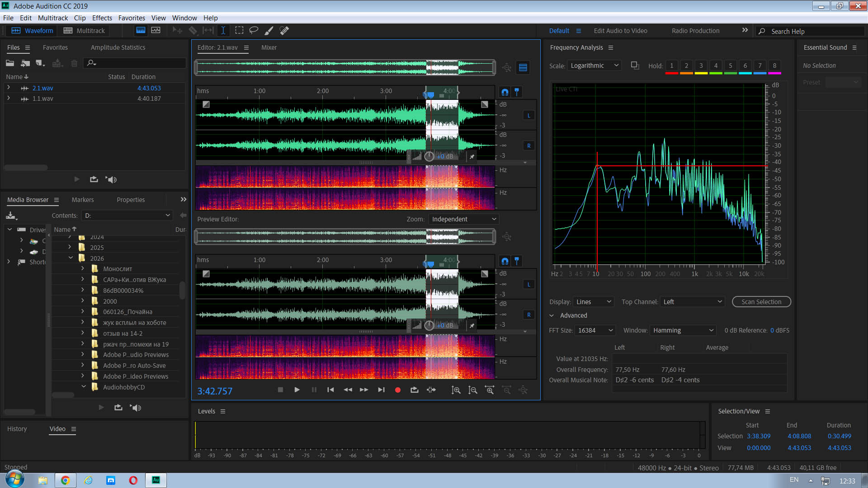Toggle right channel R in upper editor
Viewport: 868px width, 488px height.
pyautogui.click(x=528, y=145)
